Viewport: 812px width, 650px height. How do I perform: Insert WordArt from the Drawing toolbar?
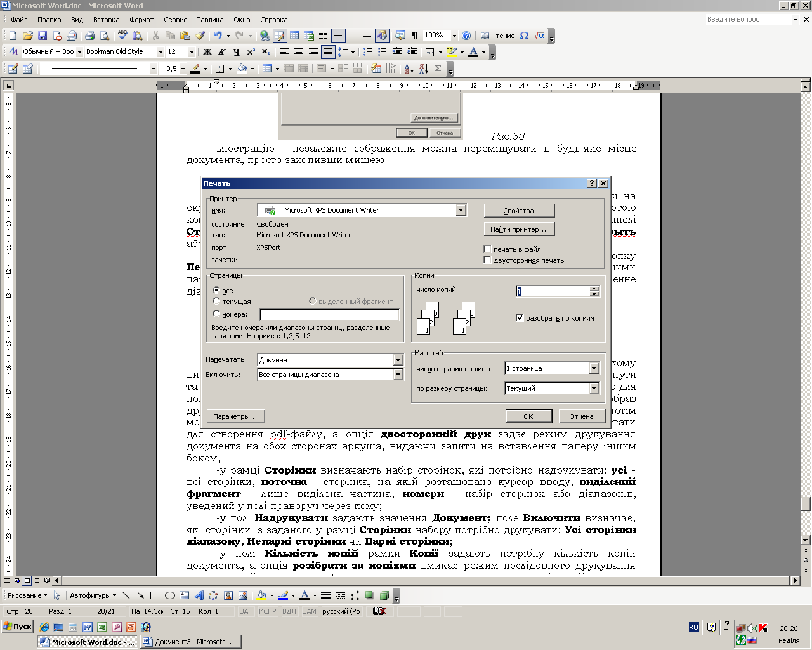click(199, 595)
